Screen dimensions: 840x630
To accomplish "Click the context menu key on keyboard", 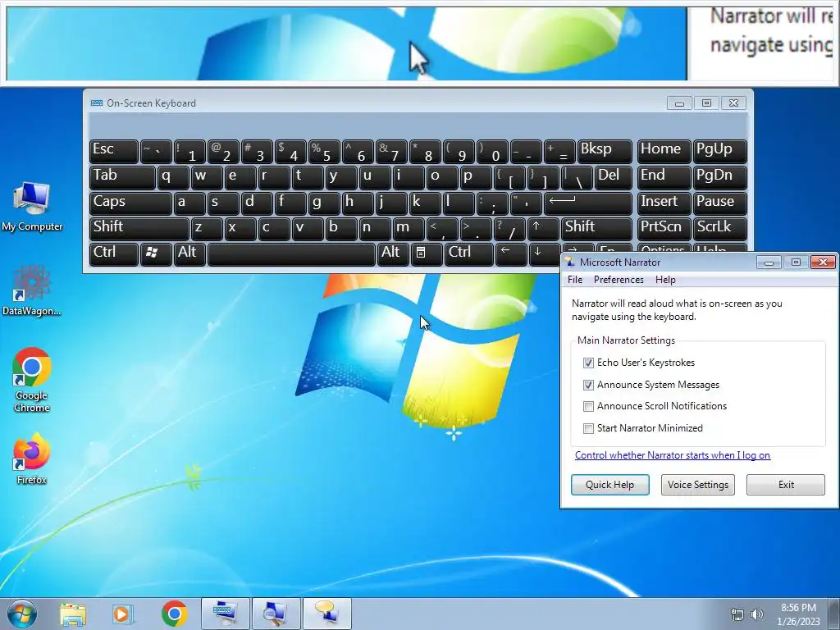I will (x=427, y=254).
